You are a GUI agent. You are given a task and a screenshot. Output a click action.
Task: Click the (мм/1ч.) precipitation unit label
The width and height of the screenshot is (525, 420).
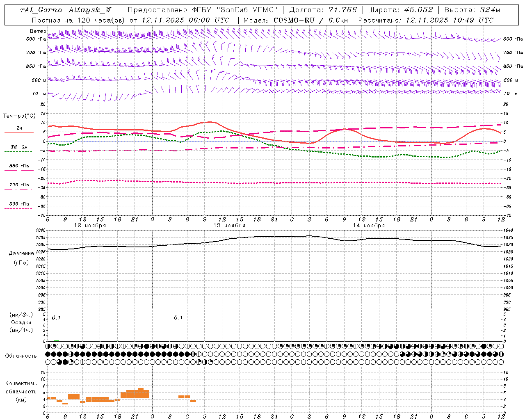pyautogui.click(x=21, y=330)
